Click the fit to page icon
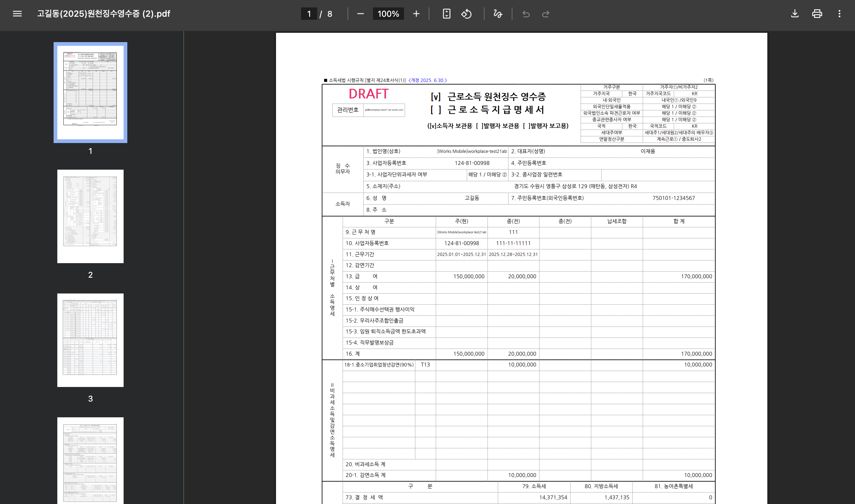 [446, 14]
